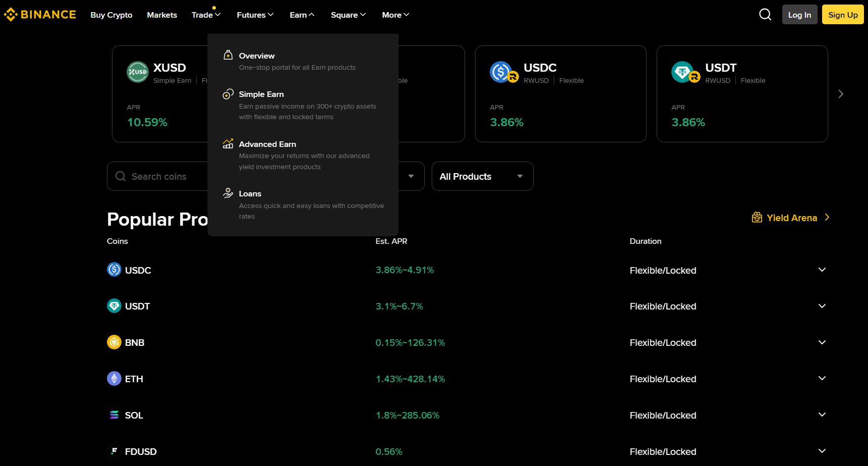Select the Overview icon in Earn menu

point(228,55)
